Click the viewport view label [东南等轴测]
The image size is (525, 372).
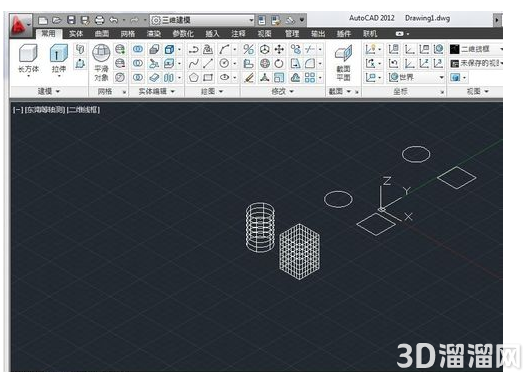click(x=45, y=109)
